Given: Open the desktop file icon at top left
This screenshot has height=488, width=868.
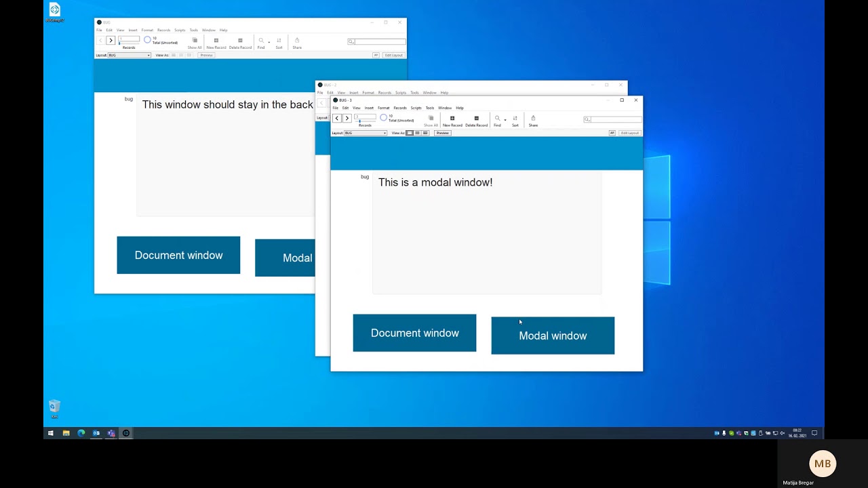Looking at the screenshot, I should click(55, 10).
